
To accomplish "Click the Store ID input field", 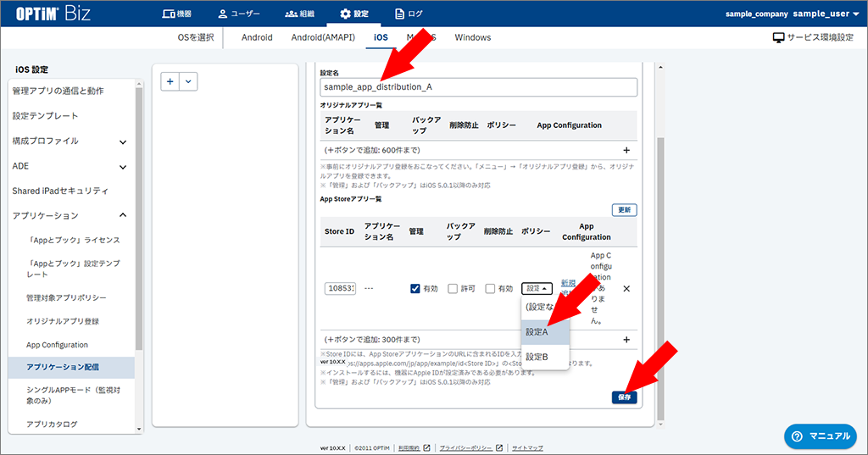I will pyautogui.click(x=340, y=288).
